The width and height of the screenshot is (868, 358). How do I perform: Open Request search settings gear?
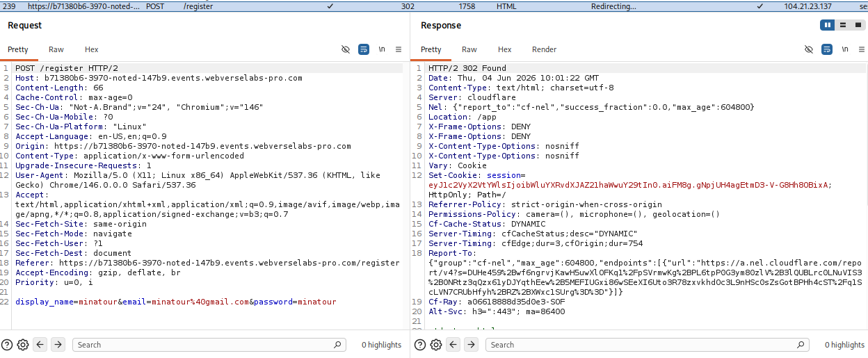23,345
